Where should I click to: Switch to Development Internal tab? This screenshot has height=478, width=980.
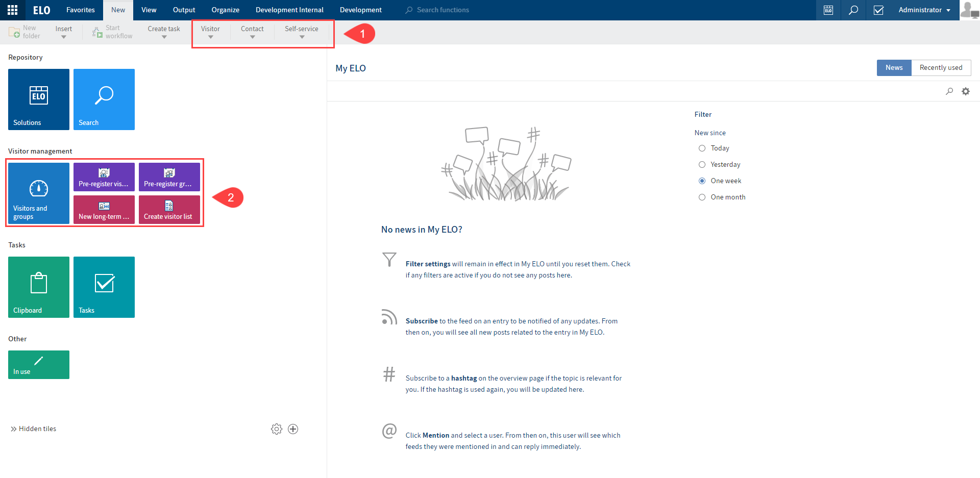[x=290, y=10]
